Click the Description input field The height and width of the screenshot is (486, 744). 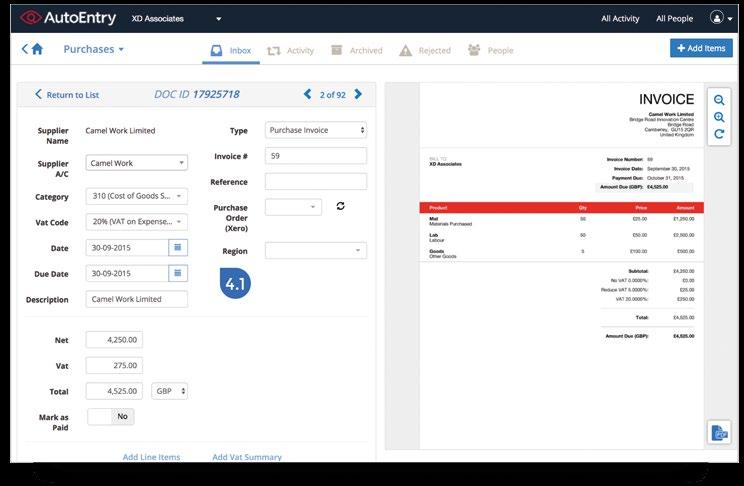137,299
